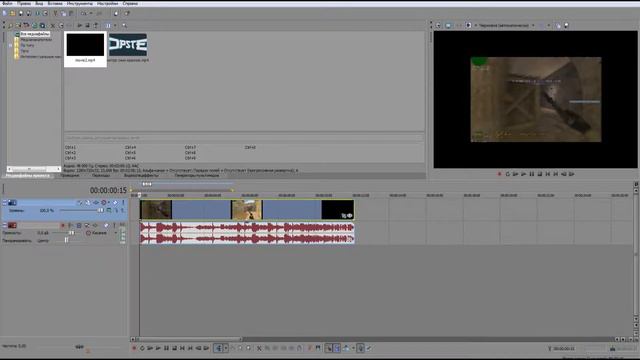Pause playback in the bottom transport bar

166,348
